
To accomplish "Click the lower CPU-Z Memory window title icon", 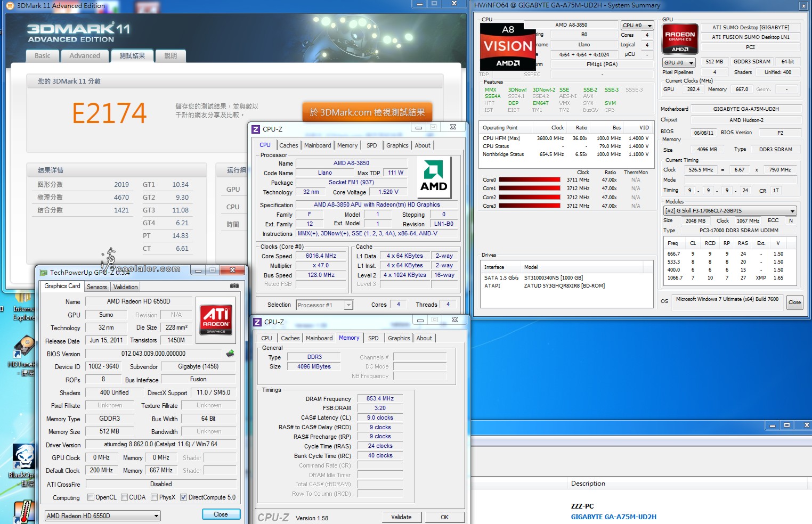I will (257, 322).
